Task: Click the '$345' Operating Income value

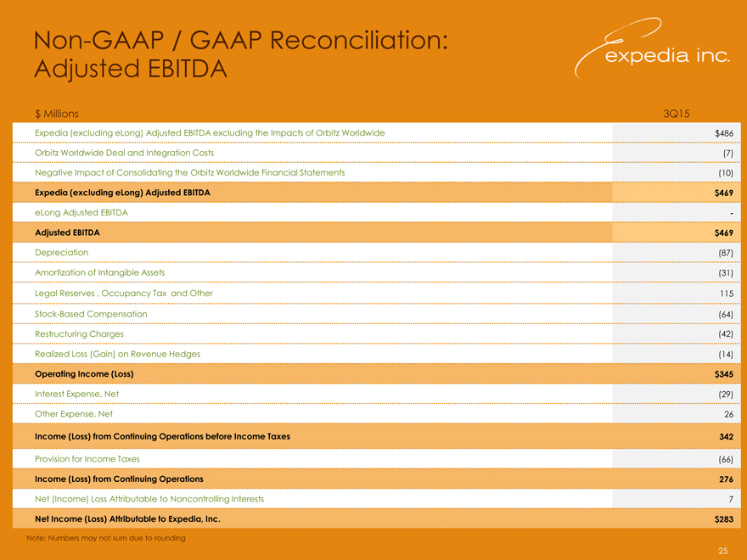Action: (x=723, y=374)
